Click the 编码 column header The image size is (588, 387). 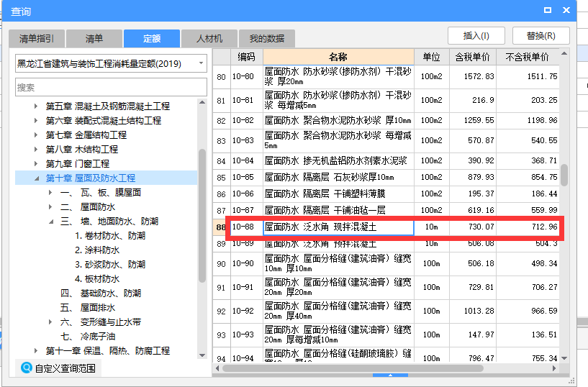[246, 57]
